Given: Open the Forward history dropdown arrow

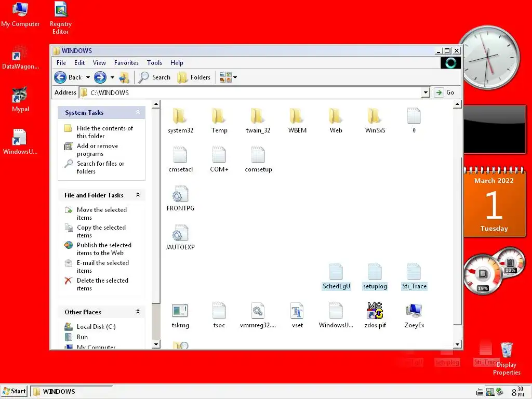Looking at the screenshot, I should click(x=112, y=77).
